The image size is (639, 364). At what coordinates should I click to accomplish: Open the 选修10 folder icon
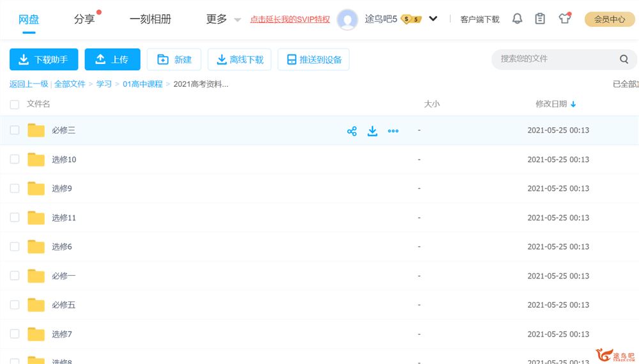[36, 160]
